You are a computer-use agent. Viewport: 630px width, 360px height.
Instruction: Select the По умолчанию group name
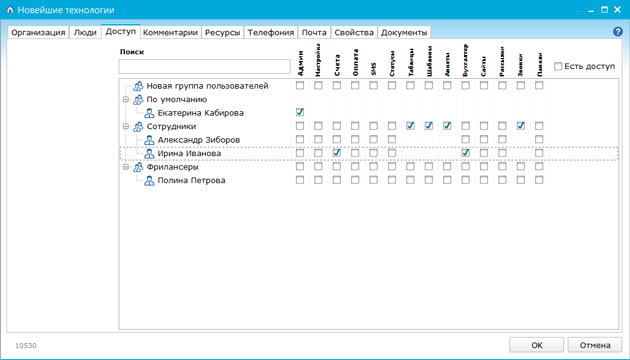coord(177,99)
